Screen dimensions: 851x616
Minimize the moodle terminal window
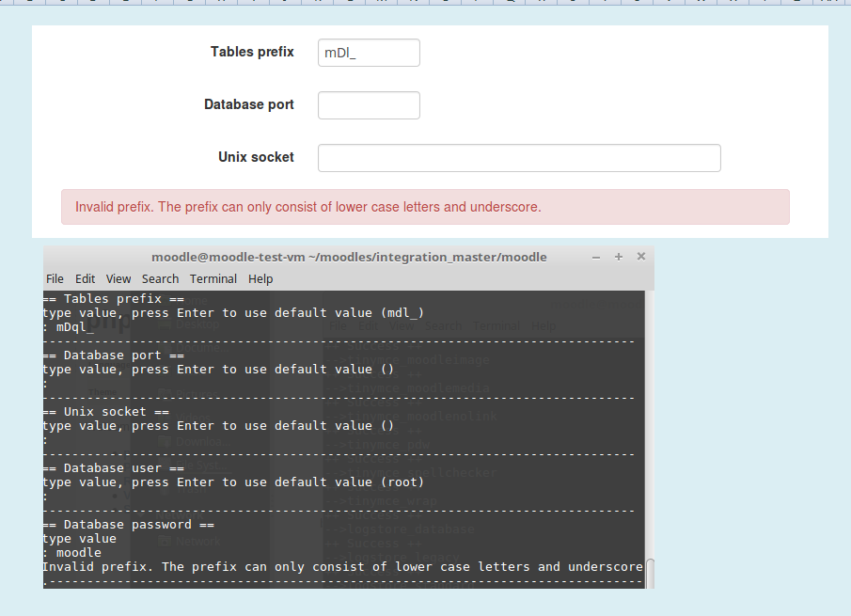(x=596, y=258)
